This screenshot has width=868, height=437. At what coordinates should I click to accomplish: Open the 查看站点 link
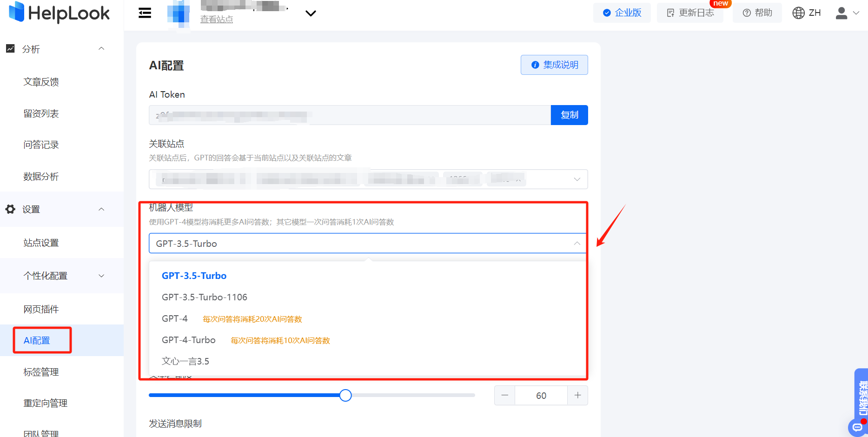(217, 19)
